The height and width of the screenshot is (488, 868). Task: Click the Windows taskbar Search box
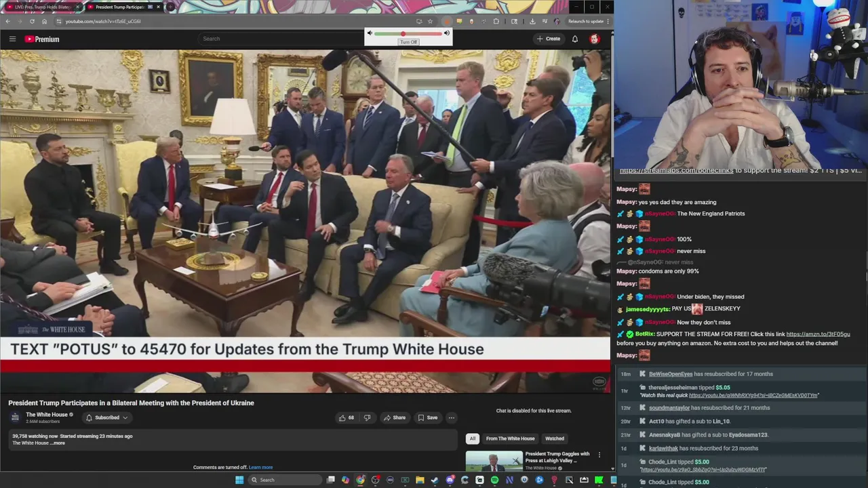coord(285,480)
